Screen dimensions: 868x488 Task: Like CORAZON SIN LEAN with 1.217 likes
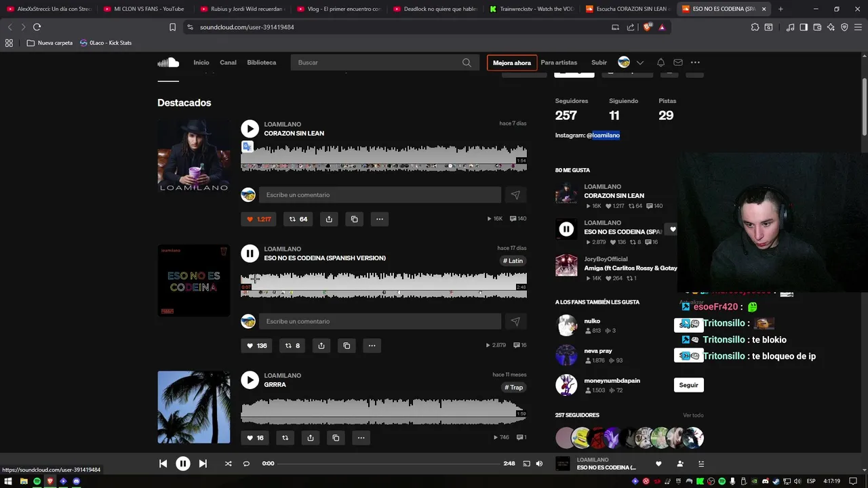[x=258, y=219]
